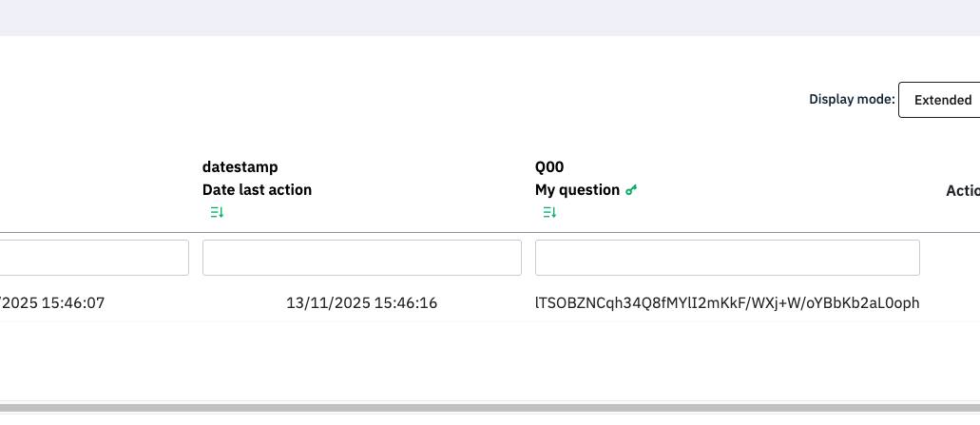Image resolution: width=980 pixels, height=425 pixels.
Task: Focus the Q00 column filter field
Action: click(x=727, y=258)
